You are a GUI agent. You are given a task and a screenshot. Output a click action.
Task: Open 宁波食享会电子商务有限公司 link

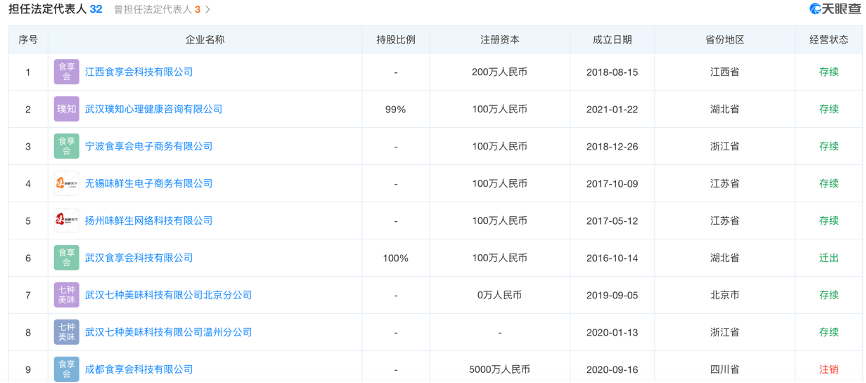[149, 146]
